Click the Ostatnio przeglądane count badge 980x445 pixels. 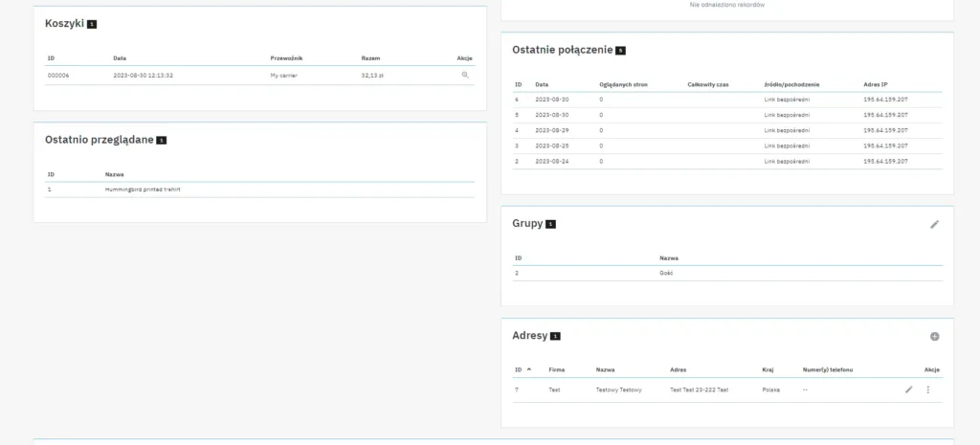click(x=162, y=141)
